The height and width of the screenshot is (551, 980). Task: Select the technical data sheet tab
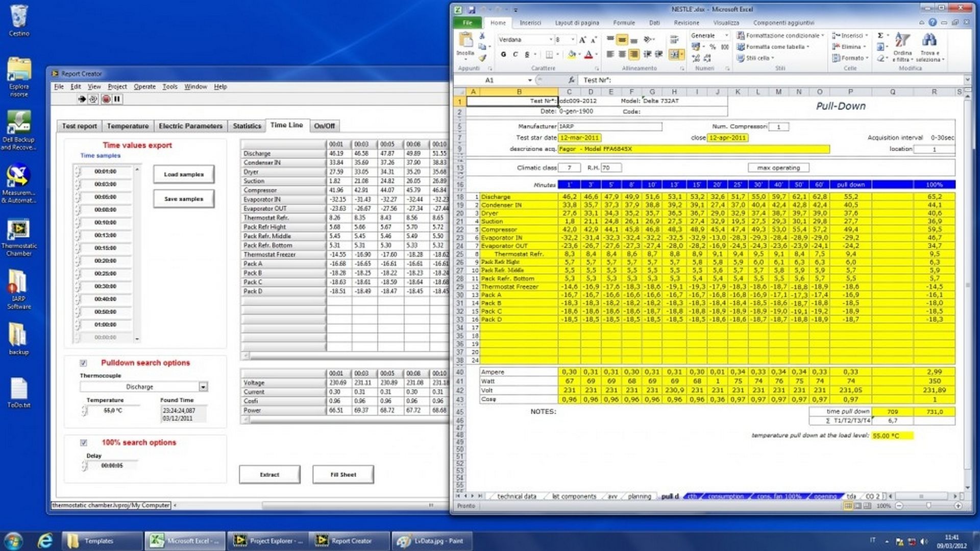[516, 496]
